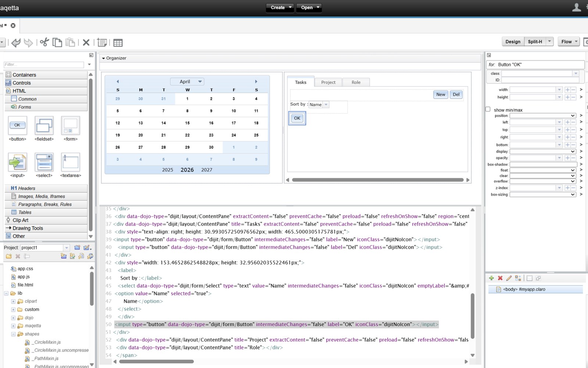Switch to the Role tab
This screenshot has width=588, height=368.
click(356, 82)
